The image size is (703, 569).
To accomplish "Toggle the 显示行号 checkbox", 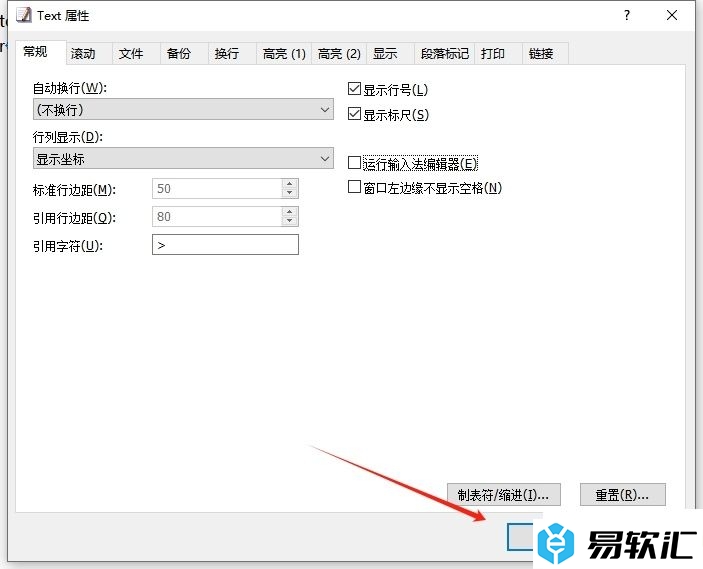I will 354,90.
